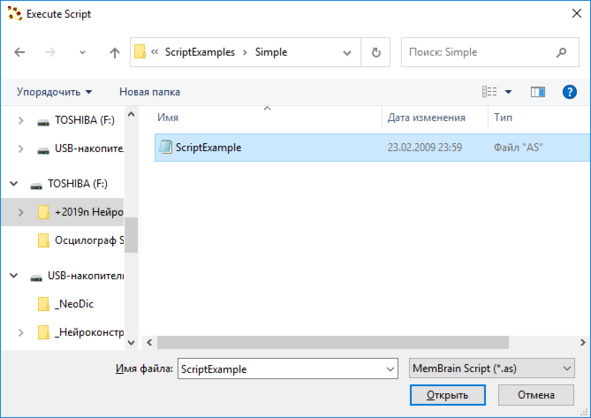591x418 pixels.
Task: Change view layout icon
Action: (x=489, y=92)
